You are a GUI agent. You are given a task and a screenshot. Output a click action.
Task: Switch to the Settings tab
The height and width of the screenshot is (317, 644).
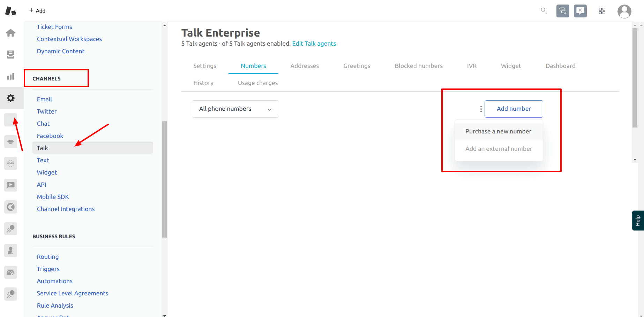click(205, 66)
